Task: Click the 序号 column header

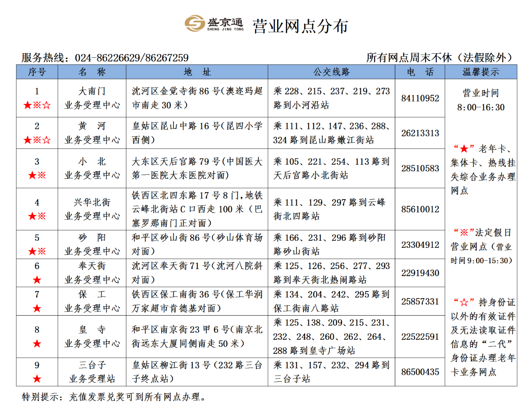Action: [37, 72]
